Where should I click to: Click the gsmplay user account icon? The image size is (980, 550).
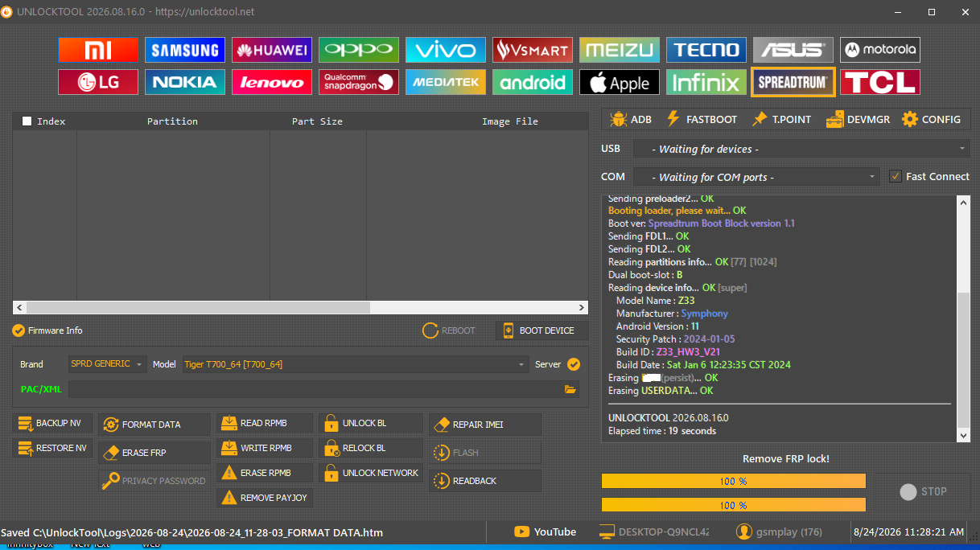point(744,532)
